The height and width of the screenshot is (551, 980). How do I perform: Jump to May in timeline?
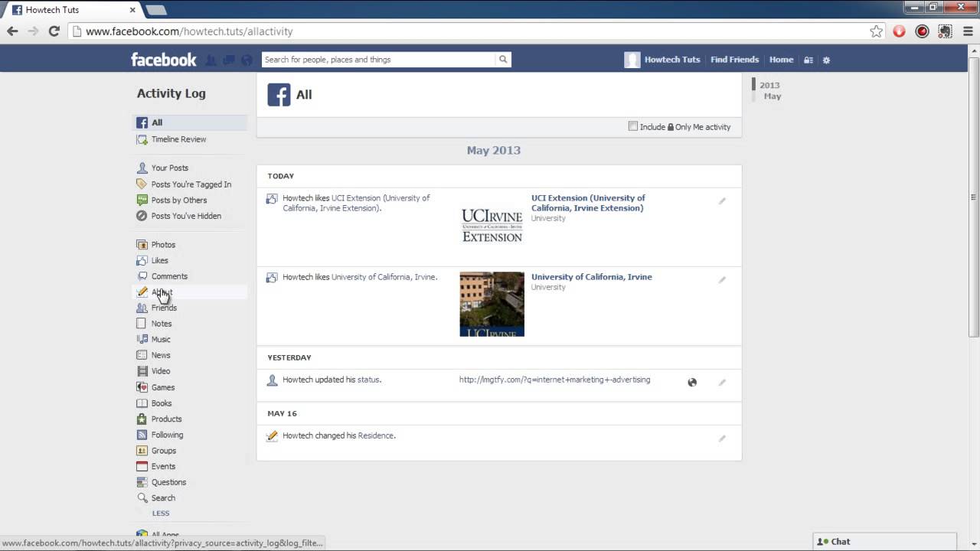click(773, 96)
